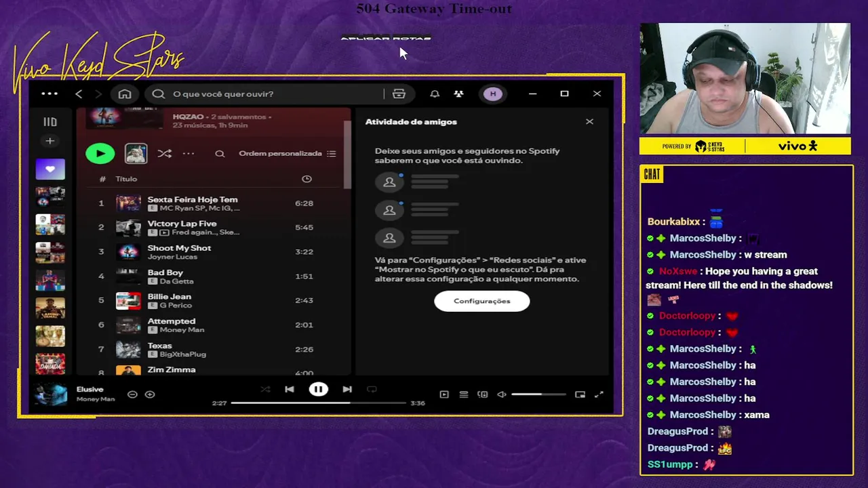Image resolution: width=868 pixels, height=488 pixels.
Task: Click the now playing album cover
Action: (52, 394)
